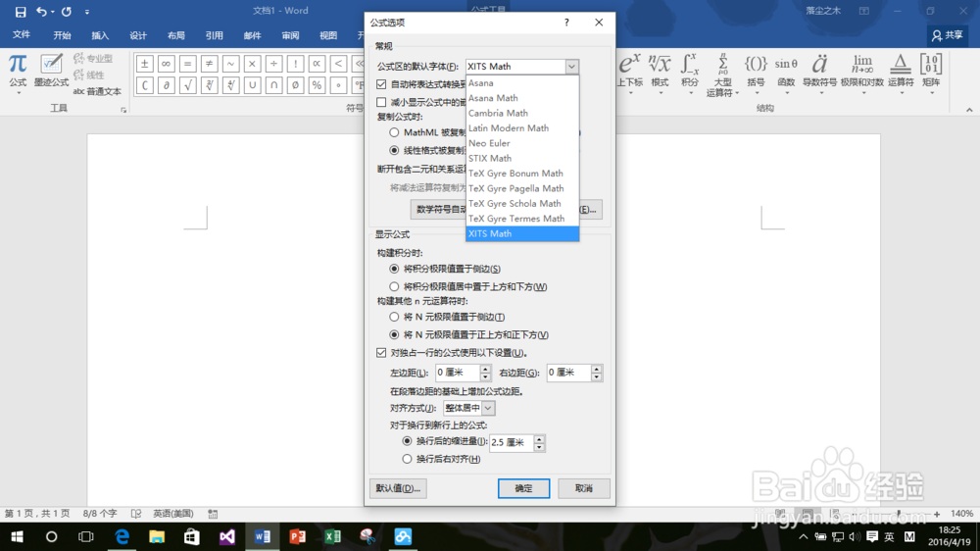Toggle 对独占一行的公式使用以下设置 checkbox
The image size is (980, 551).
[381, 353]
